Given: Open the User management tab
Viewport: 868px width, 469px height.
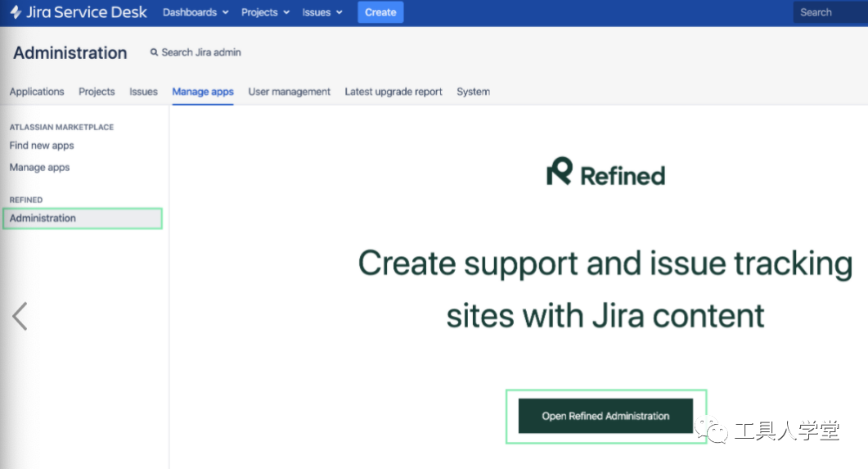Looking at the screenshot, I should point(289,92).
